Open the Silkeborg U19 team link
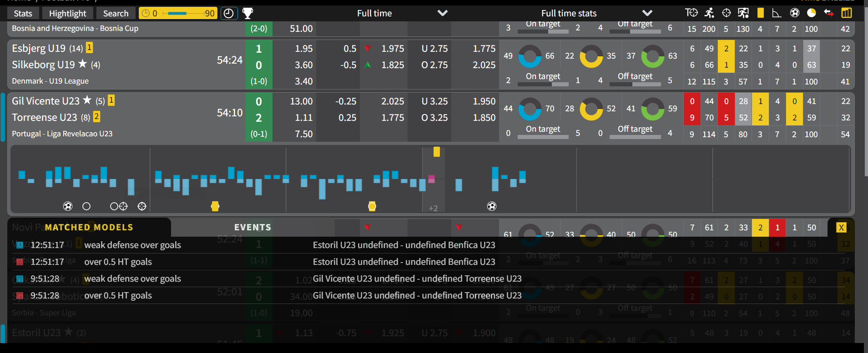 [43, 65]
